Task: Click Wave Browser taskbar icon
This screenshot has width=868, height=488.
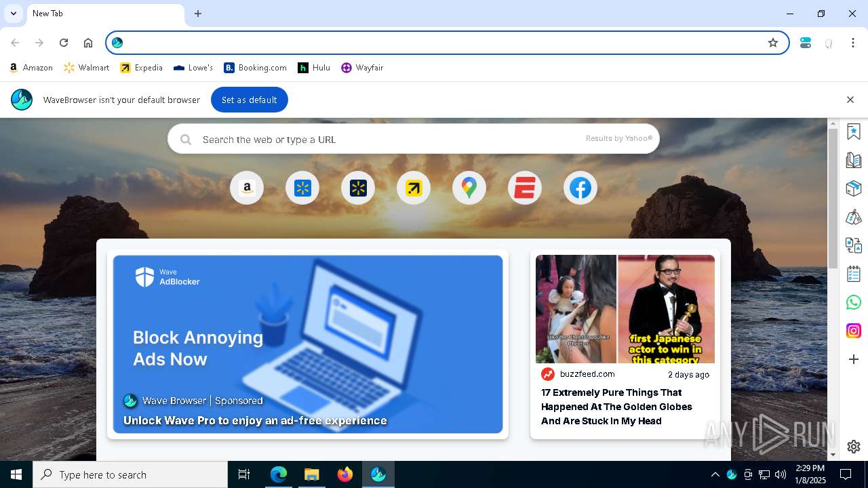Action: pyautogui.click(x=378, y=474)
